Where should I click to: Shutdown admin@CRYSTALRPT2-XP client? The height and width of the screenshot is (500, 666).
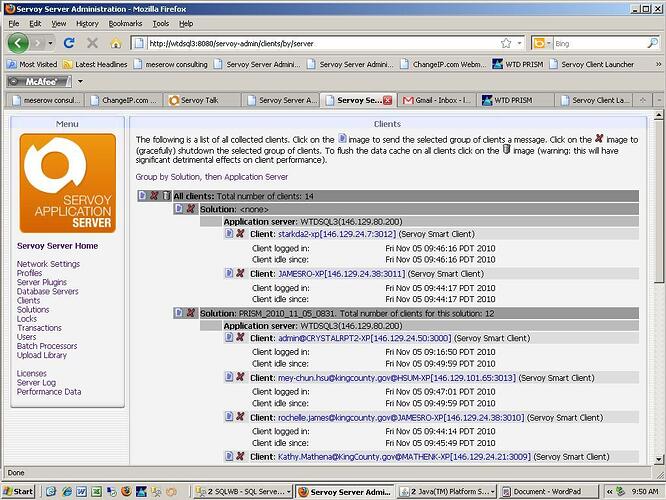240,337
